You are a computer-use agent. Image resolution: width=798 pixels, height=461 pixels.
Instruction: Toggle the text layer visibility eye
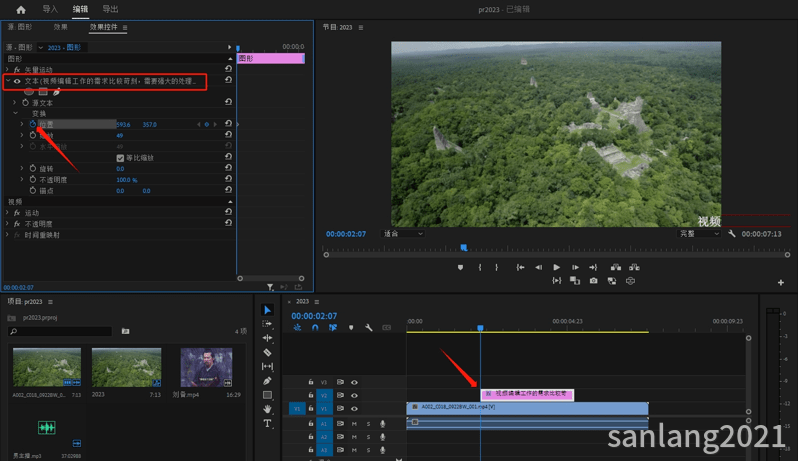pos(17,81)
